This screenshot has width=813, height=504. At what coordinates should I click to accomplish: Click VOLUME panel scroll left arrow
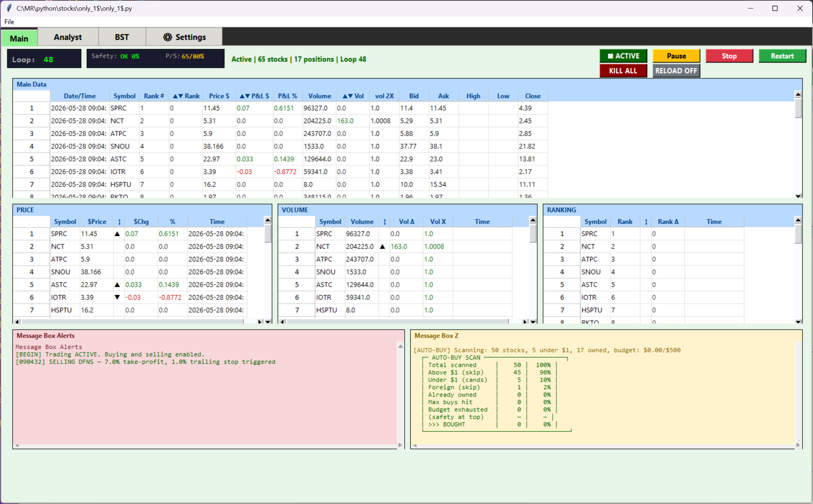pyautogui.click(x=282, y=321)
